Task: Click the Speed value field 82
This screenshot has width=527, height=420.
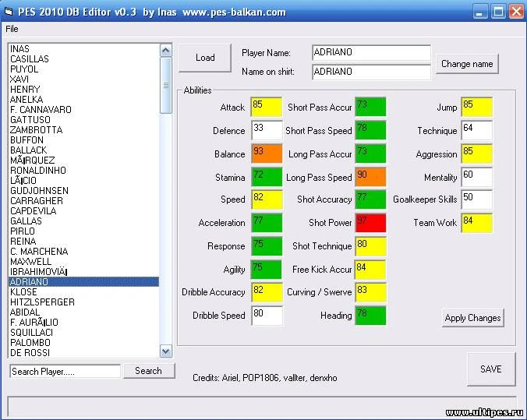Action: coord(267,199)
